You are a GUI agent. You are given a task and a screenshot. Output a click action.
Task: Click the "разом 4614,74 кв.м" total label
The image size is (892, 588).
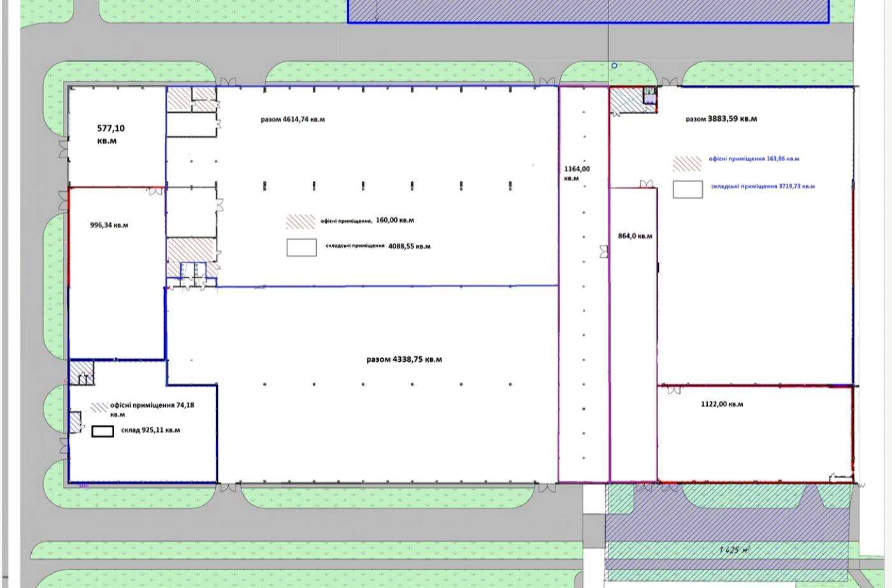click(x=292, y=119)
